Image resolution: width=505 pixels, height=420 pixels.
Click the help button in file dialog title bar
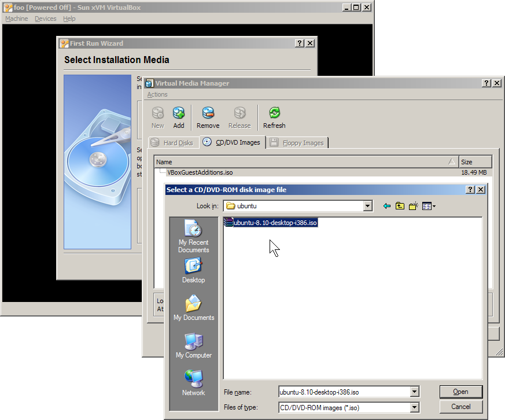click(470, 189)
